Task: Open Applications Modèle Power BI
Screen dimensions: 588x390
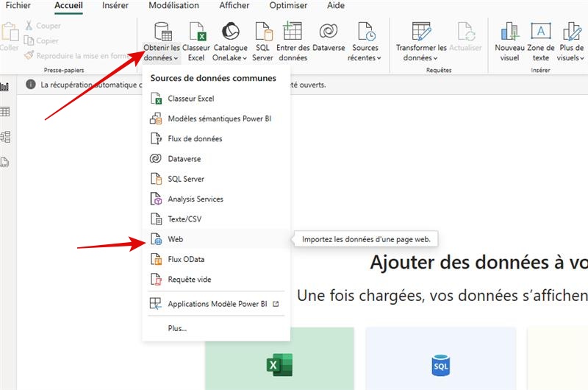Action: point(216,304)
